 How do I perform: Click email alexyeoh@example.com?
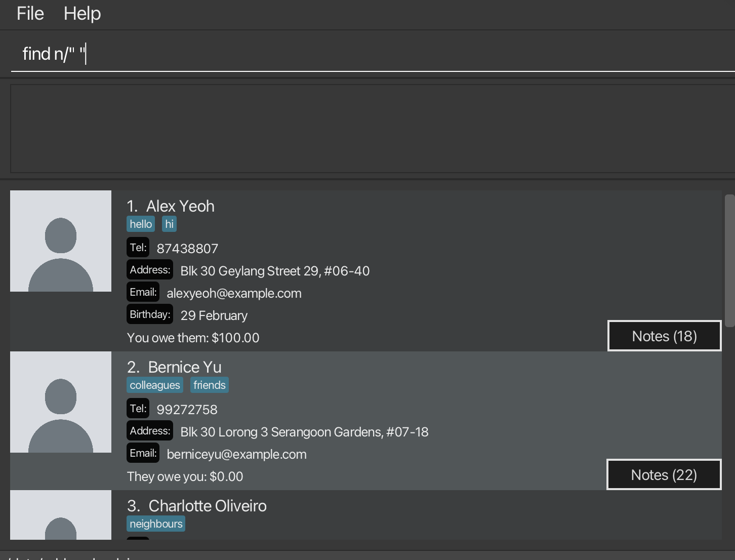pos(234,293)
